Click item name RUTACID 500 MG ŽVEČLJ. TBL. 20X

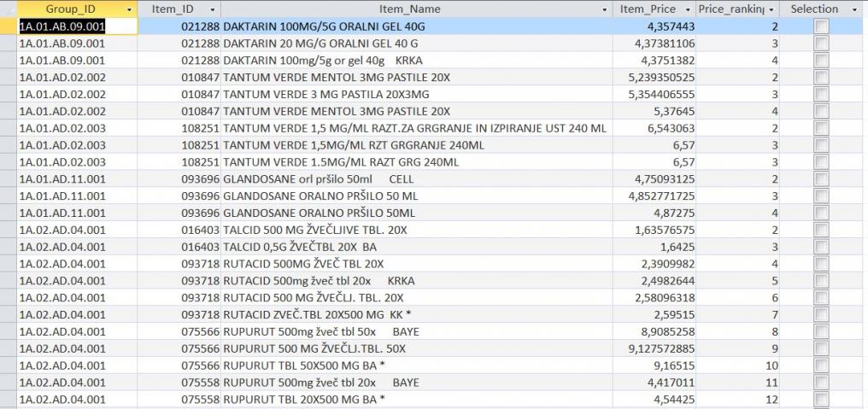314,298
